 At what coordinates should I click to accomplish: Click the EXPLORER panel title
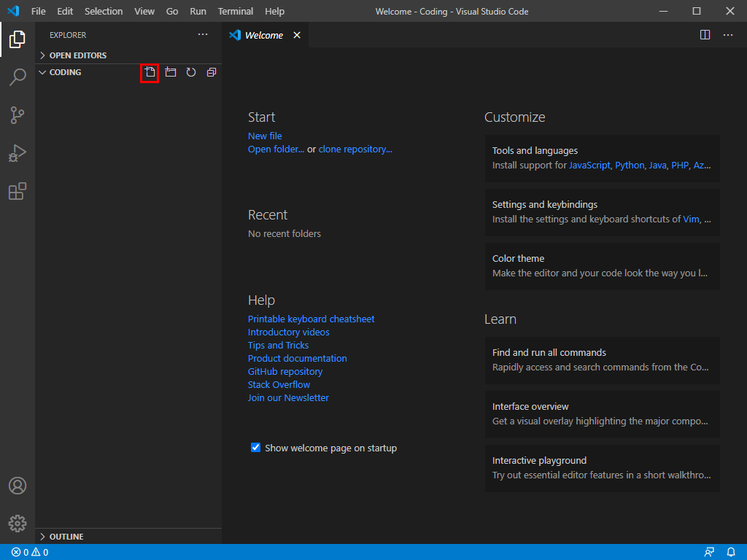[x=68, y=35]
